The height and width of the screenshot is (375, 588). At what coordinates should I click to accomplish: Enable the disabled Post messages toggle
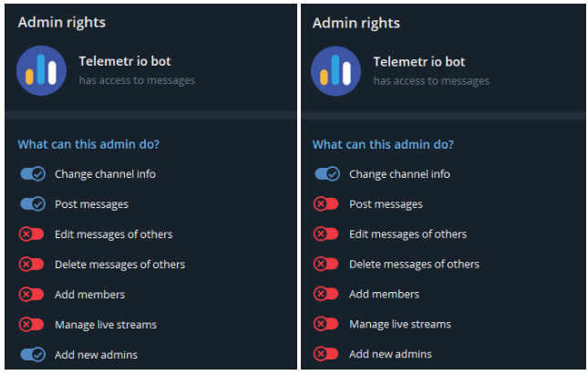click(326, 204)
